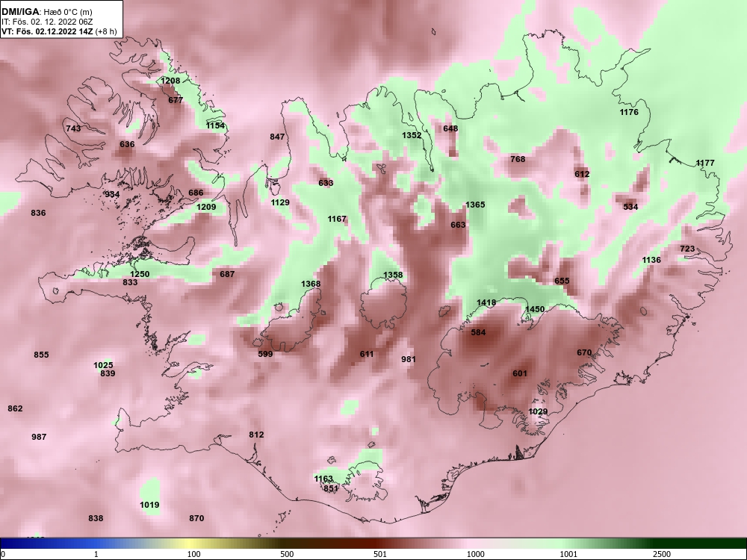Click the 601 value label
Viewport: 747px width, 560px height.
520,373
